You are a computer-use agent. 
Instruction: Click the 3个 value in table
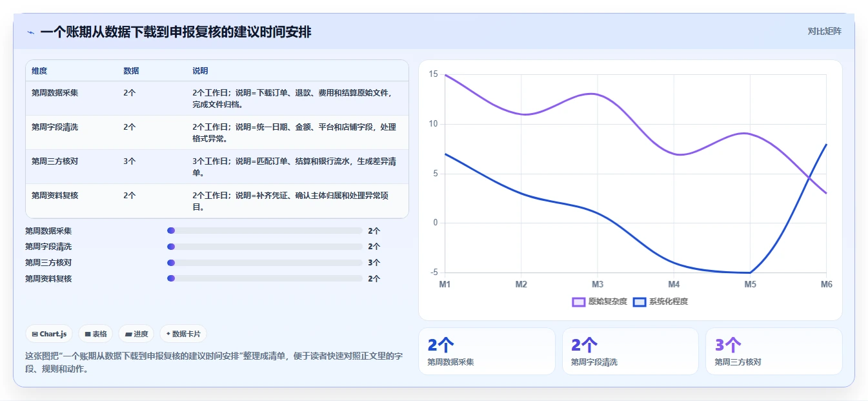tap(129, 161)
